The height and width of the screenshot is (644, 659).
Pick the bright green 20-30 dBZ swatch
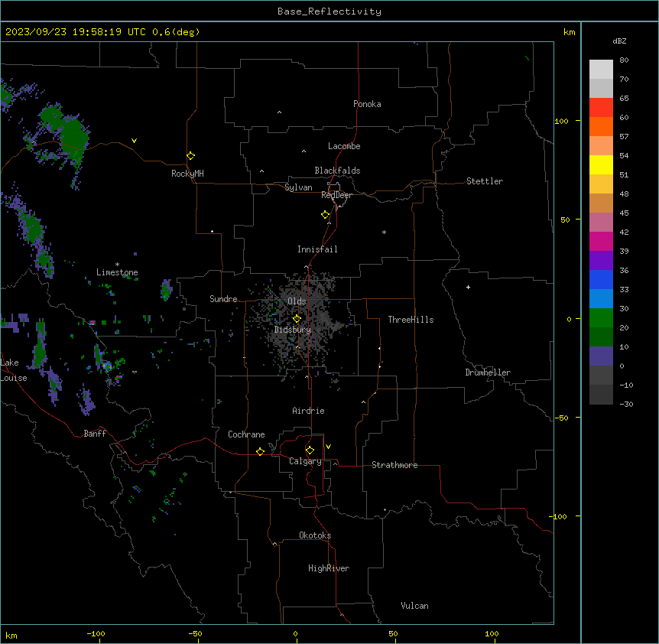601,318
